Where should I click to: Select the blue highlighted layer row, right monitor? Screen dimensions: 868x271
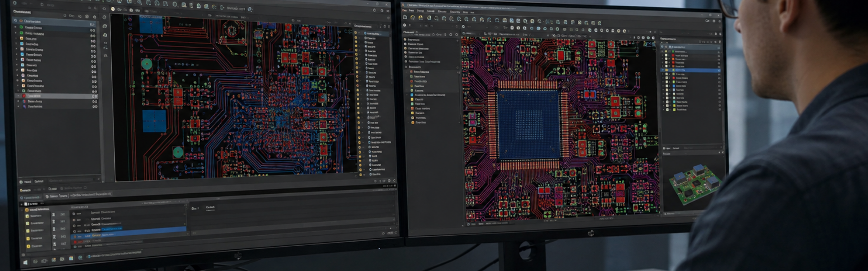(x=690, y=70)
